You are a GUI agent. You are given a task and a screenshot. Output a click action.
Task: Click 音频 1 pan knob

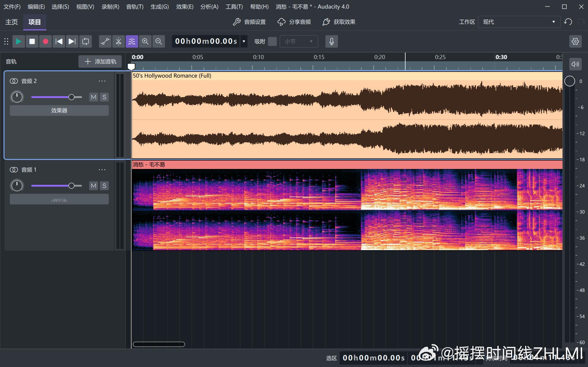(17, 186)
